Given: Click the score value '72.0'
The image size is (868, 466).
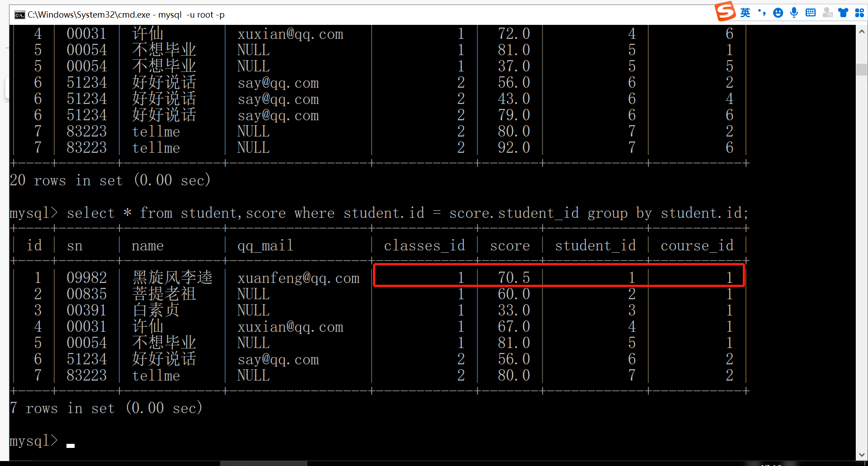Looking at the screenshot, I should pyautogui.click(x=514, y=33).
